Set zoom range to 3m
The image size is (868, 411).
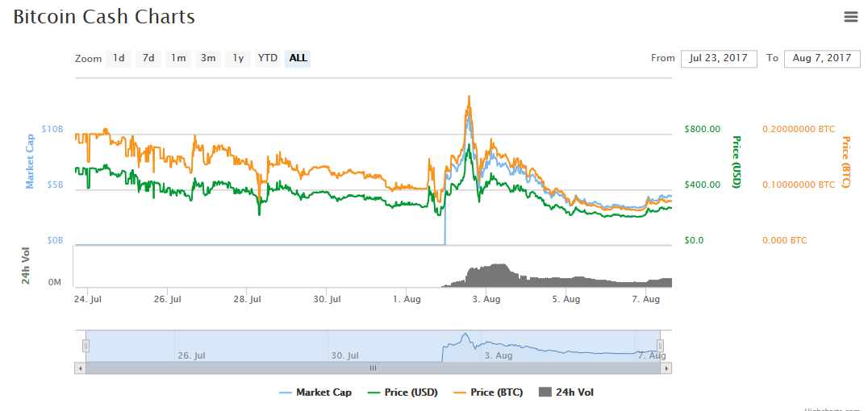point(208,58)
